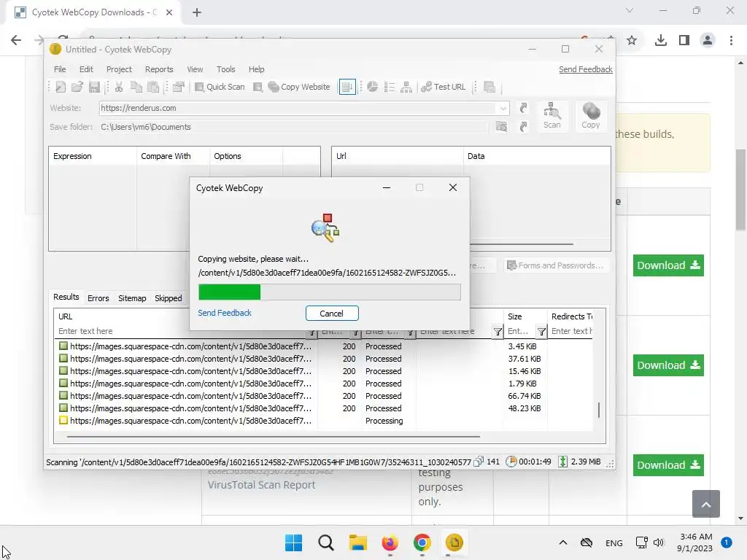Open the File menu
This screenshot has height=560, width=747.
coord(60,69)
